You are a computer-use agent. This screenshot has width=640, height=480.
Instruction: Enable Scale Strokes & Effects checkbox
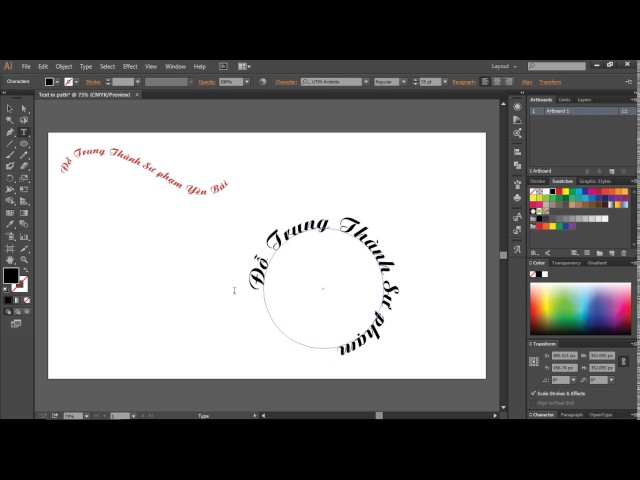[533, 393]
